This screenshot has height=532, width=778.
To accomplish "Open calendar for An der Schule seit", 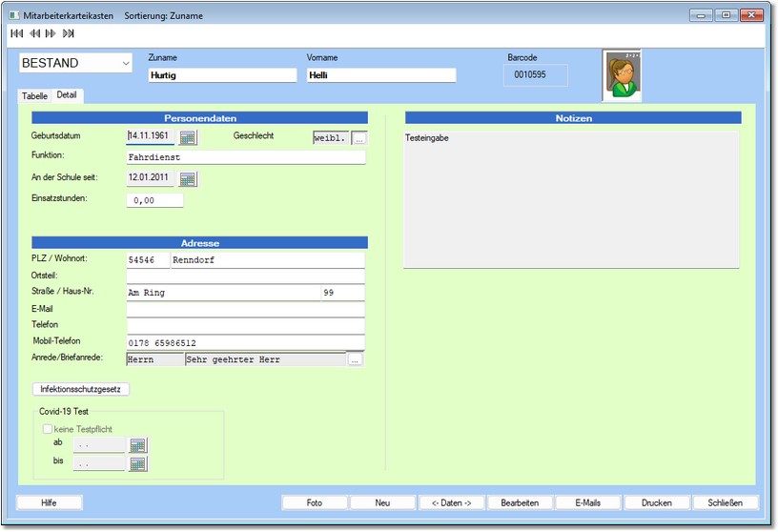I will [x=188, y=179].
